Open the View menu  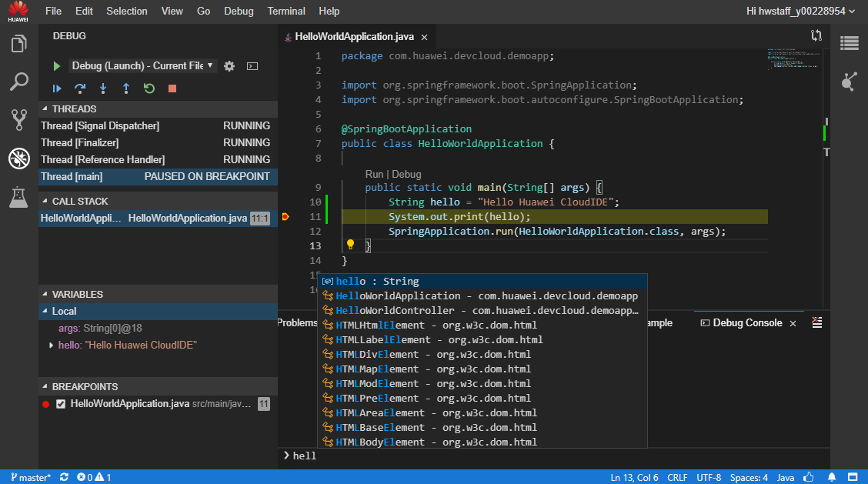coord(172,11)
